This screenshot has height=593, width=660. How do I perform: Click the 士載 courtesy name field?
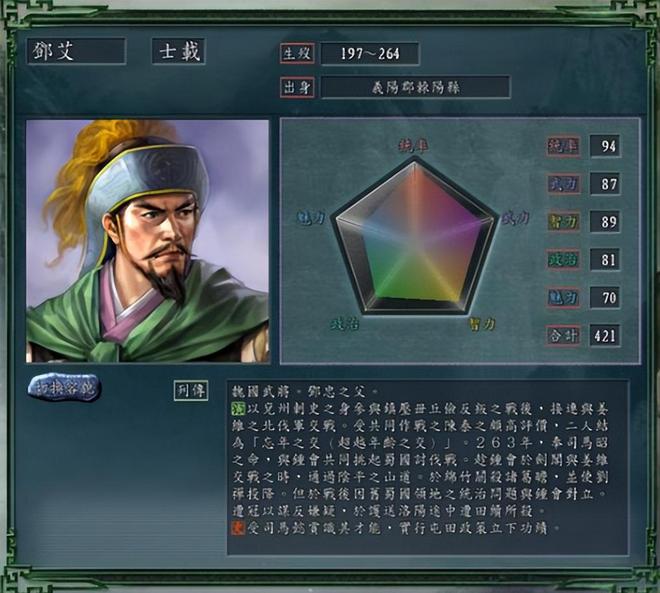(178, 51)
